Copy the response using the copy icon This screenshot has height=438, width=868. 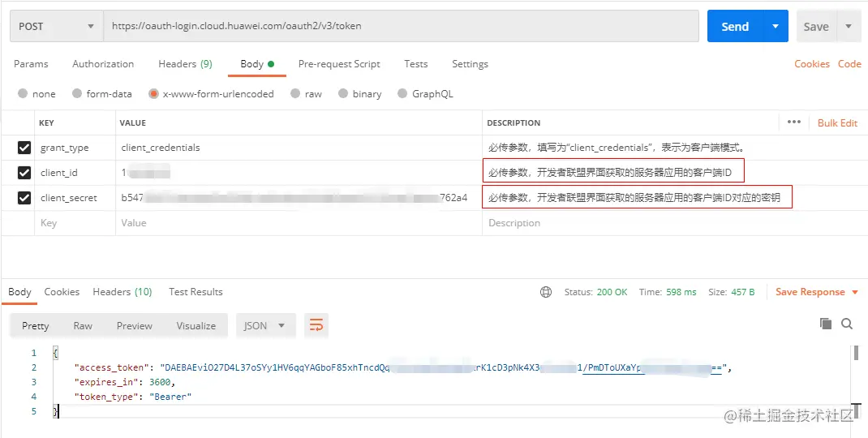[826, 324]
